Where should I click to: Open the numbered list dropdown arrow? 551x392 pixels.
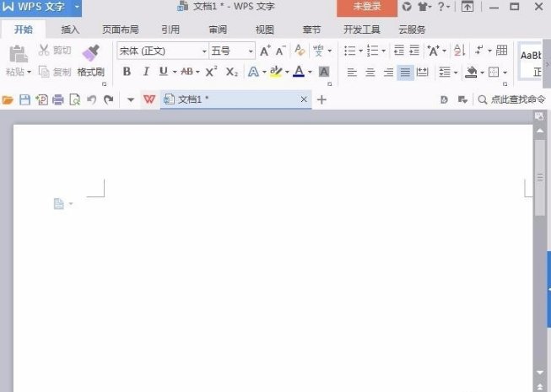tap(384, 51)
